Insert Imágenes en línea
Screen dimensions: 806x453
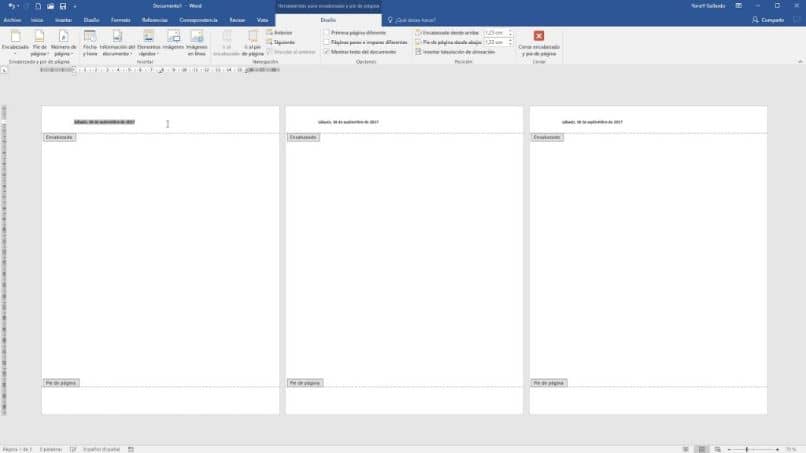click(196, 43)
